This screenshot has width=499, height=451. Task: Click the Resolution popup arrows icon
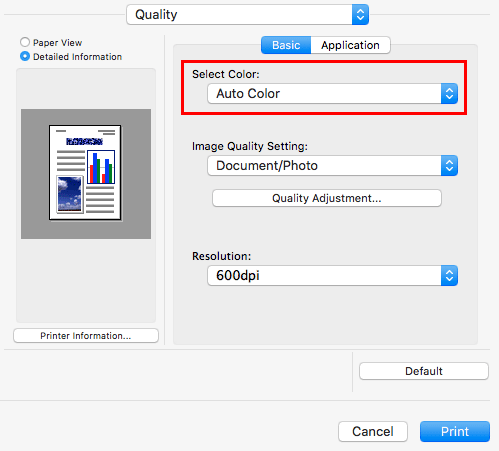[449, 276]
